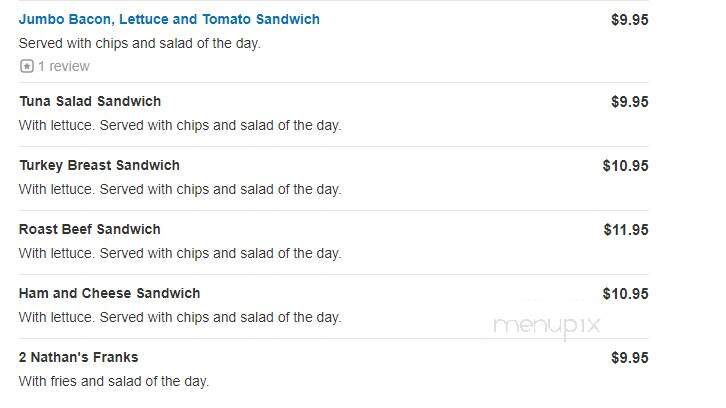
Task: Open the 1 review link
Action: (64, 66)
